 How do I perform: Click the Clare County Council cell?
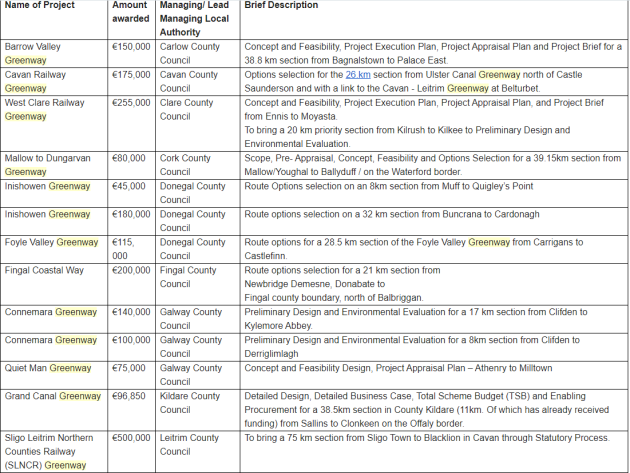point(189,109)
